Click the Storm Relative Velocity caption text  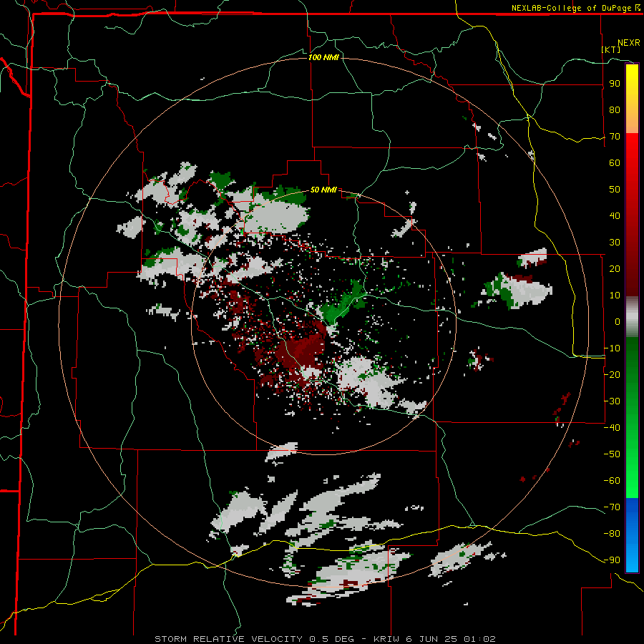pyautogui.click(x=325, y=639)
